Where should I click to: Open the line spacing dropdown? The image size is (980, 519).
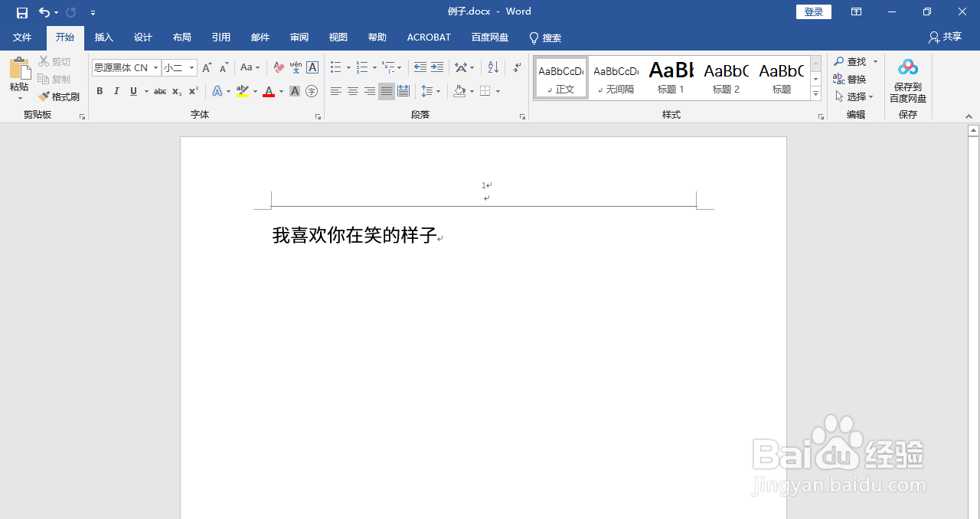tap(430, 91)
